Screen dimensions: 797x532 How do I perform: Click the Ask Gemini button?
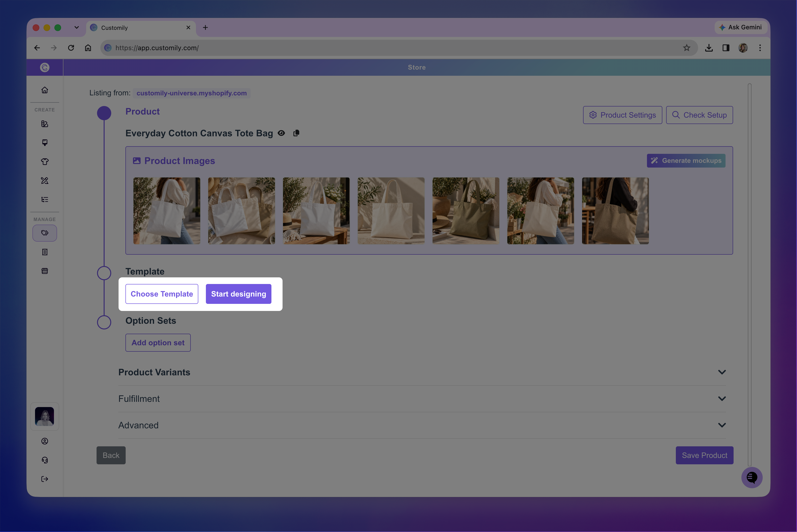click(x=740, y=27)
